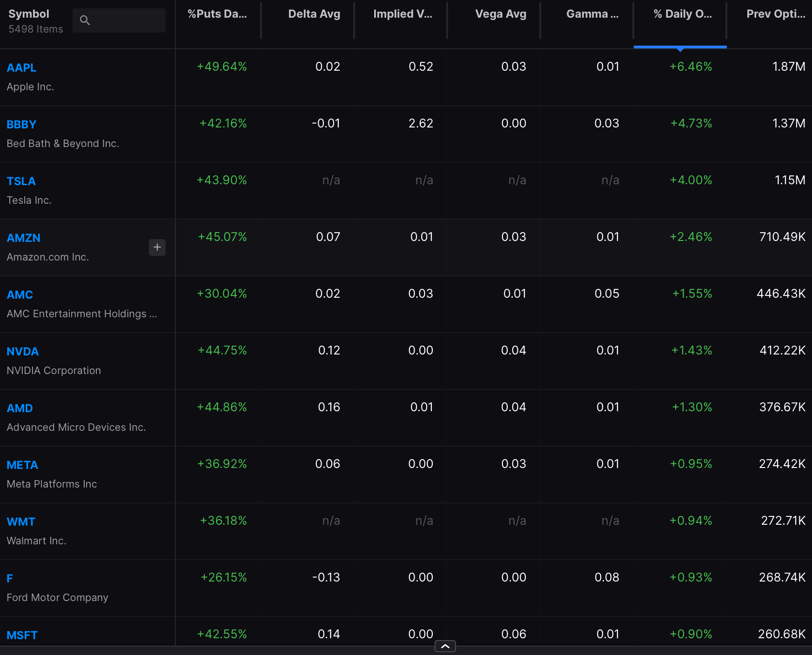Open the AAPL ticker link

click(21, 67)
